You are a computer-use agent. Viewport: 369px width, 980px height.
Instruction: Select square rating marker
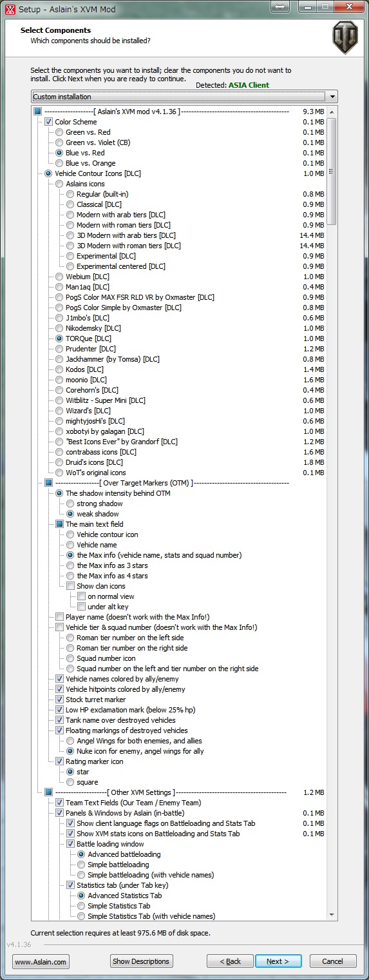point(71,782)
